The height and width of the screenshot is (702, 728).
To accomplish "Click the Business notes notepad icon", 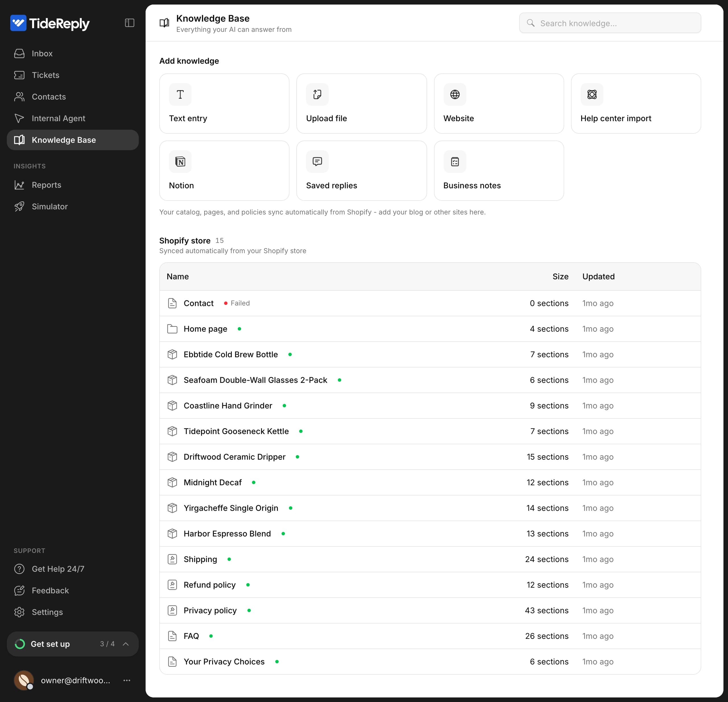I will click(x=455, y=162).
